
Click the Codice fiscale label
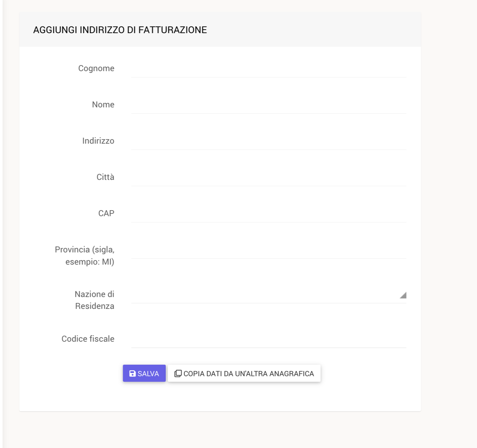point(88,339)
